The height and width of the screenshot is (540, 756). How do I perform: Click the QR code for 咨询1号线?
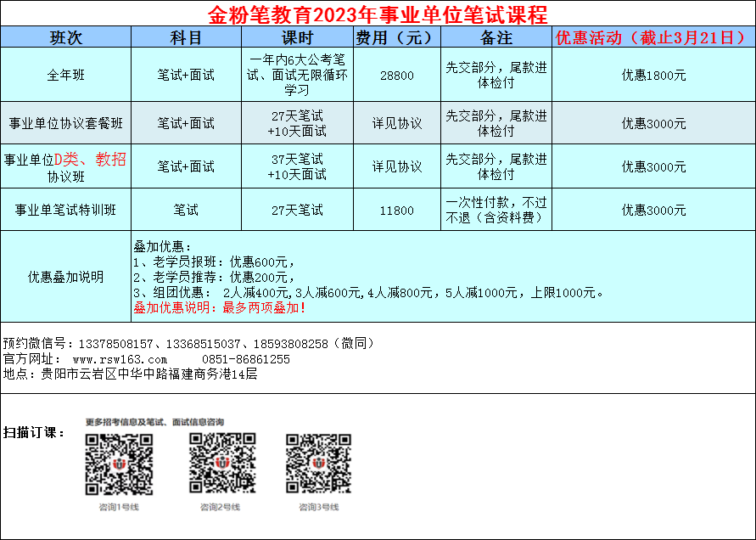click(x=119, y=464)
